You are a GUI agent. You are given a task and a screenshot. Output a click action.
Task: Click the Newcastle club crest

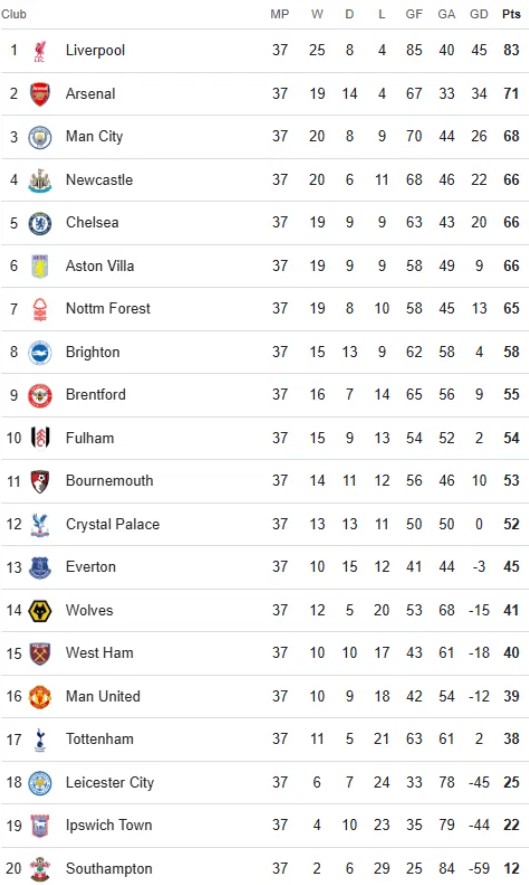point(40,180)
